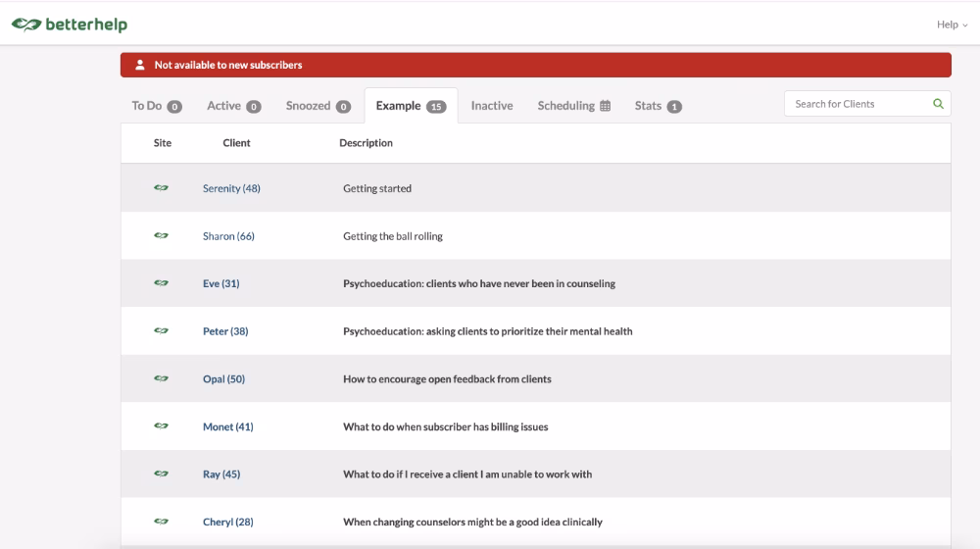Open client Ray (45)

tap(221, 474)
